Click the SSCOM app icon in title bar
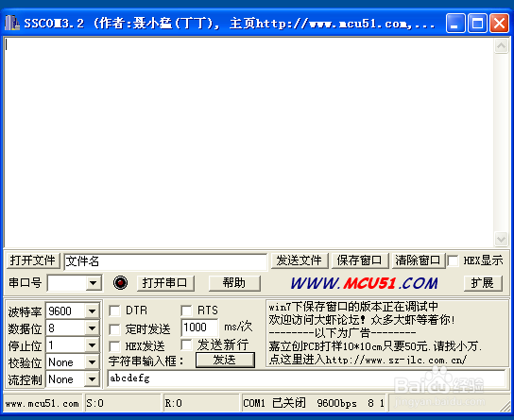The width and height of the screenshot is (514, 420). pos(12,23)
